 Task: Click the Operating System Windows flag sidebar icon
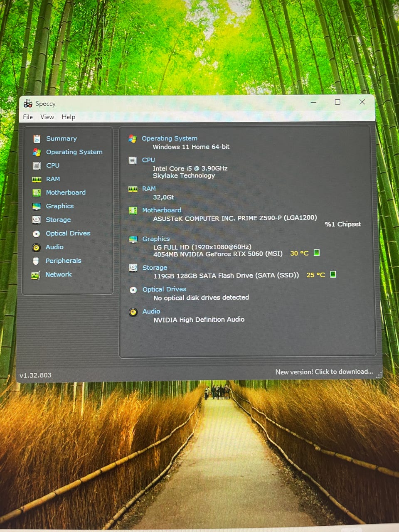pyautogui.click(x=37, y=153)
